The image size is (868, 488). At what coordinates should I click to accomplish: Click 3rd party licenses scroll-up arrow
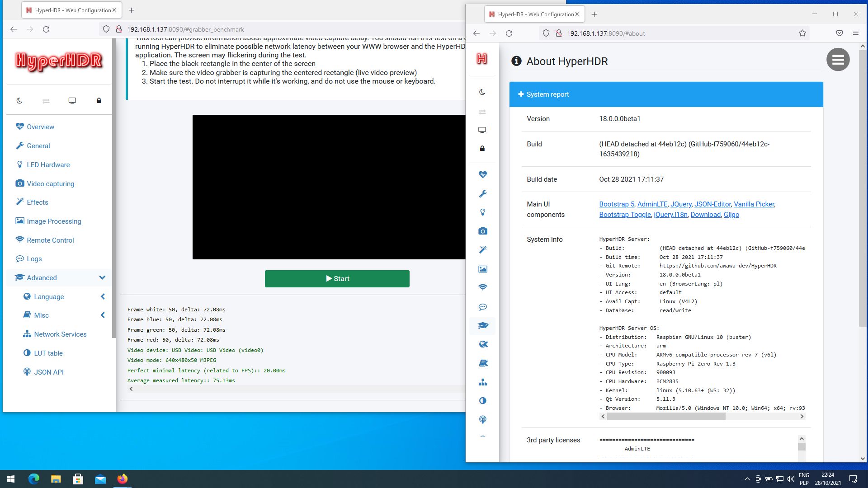pos(802,439)
